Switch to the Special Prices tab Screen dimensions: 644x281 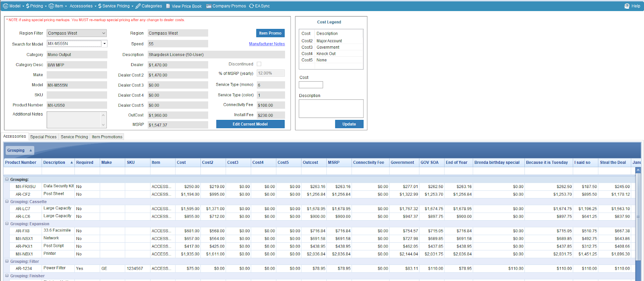pos(43,137)
